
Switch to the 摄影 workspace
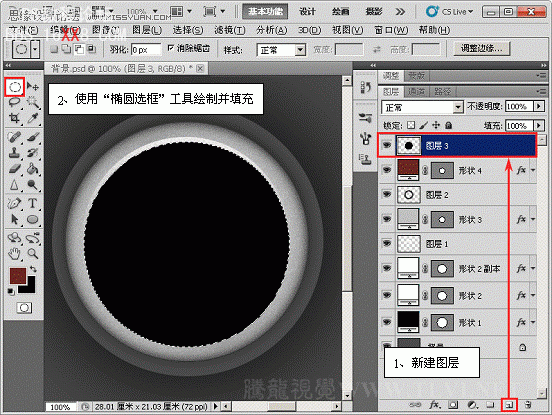click(x=374, y=12)
